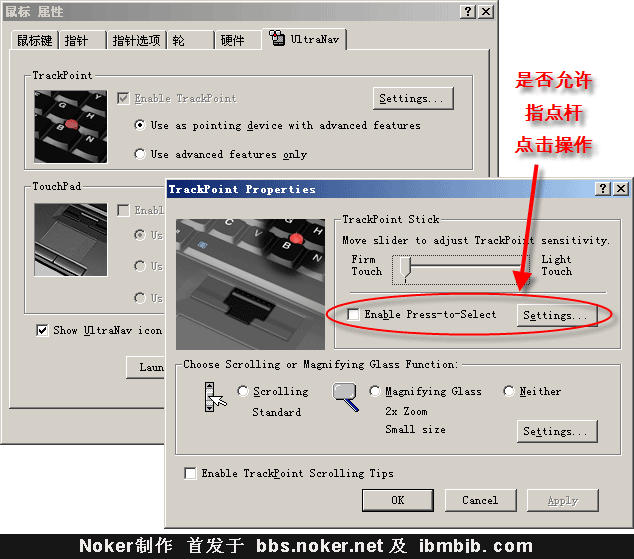634x559 pixels.
Task: Click the TouchPad preview image
Action: 70,240
